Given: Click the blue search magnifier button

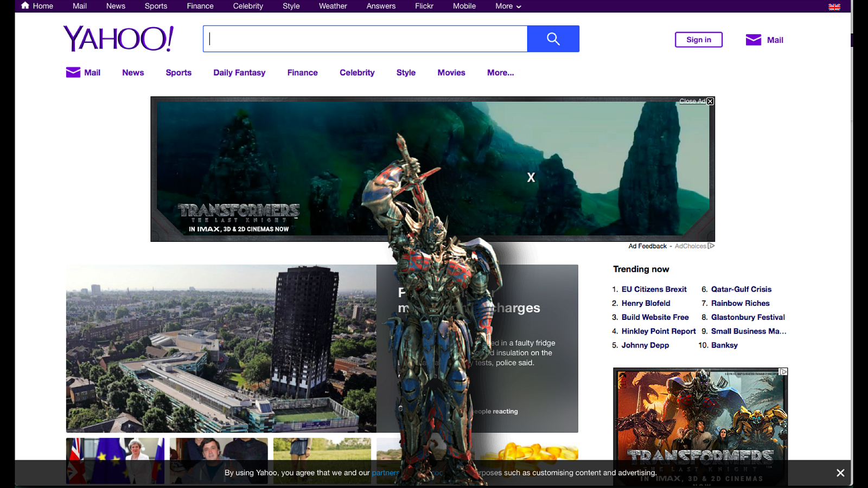Looking at the screenshot, I should [553, 38].
